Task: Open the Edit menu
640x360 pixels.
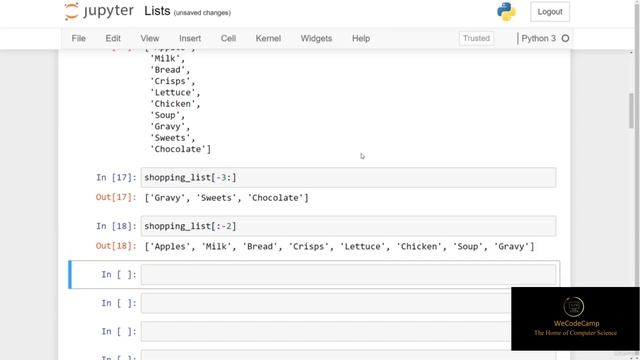Action: pos(113,38)
